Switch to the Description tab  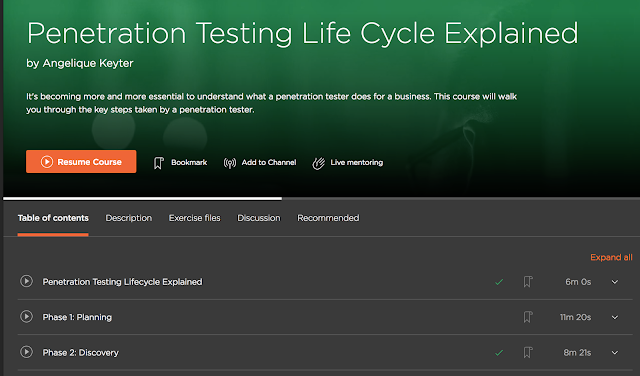129,218
